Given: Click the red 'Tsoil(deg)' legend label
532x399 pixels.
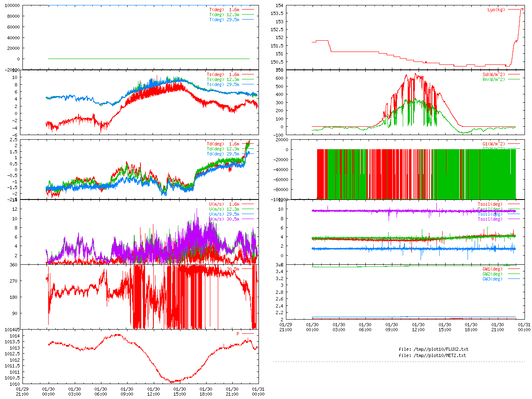Looking at the screenshot, I should pos(490,204).
